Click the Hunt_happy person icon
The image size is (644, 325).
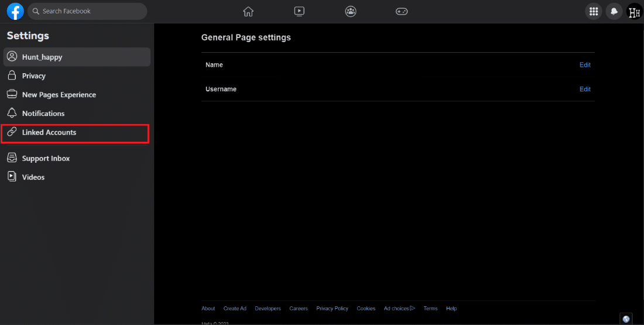pos(12,57)
